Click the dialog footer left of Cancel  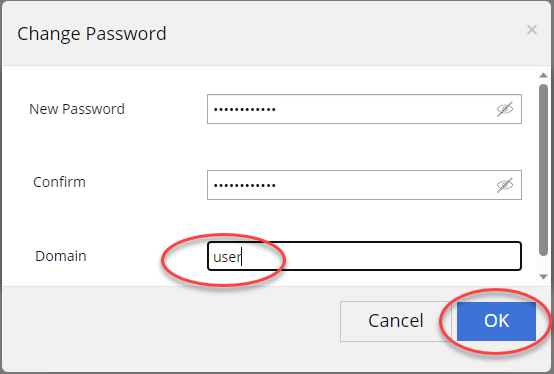(x=171, y=321)
